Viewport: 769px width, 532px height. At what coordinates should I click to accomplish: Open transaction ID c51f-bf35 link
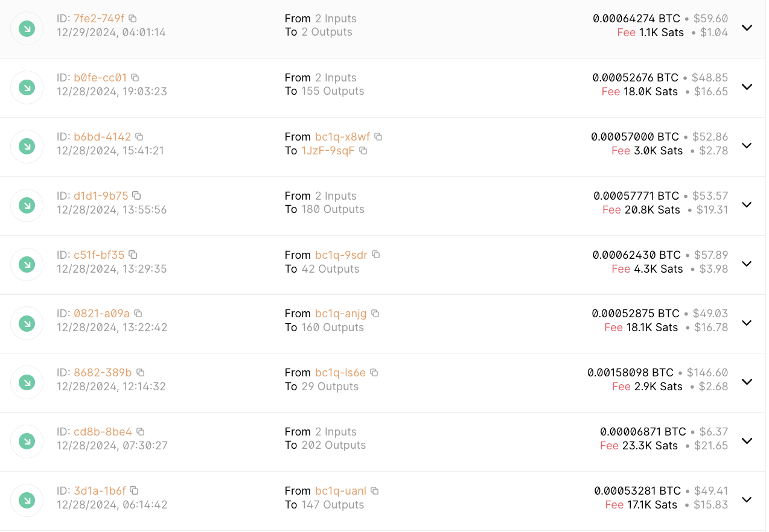point(99,255)
